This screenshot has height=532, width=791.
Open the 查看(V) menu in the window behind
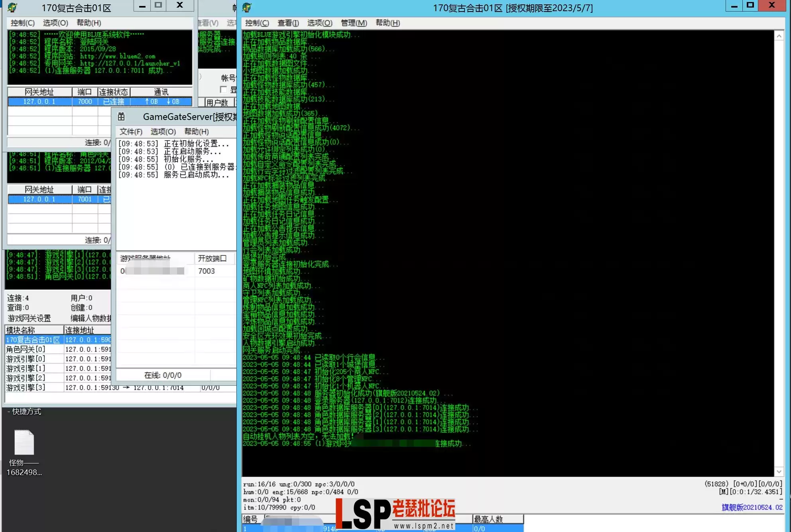click(x=209, y=23)
